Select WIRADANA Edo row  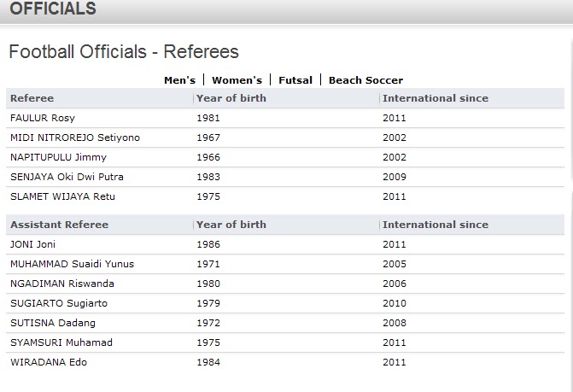point(285,362)
